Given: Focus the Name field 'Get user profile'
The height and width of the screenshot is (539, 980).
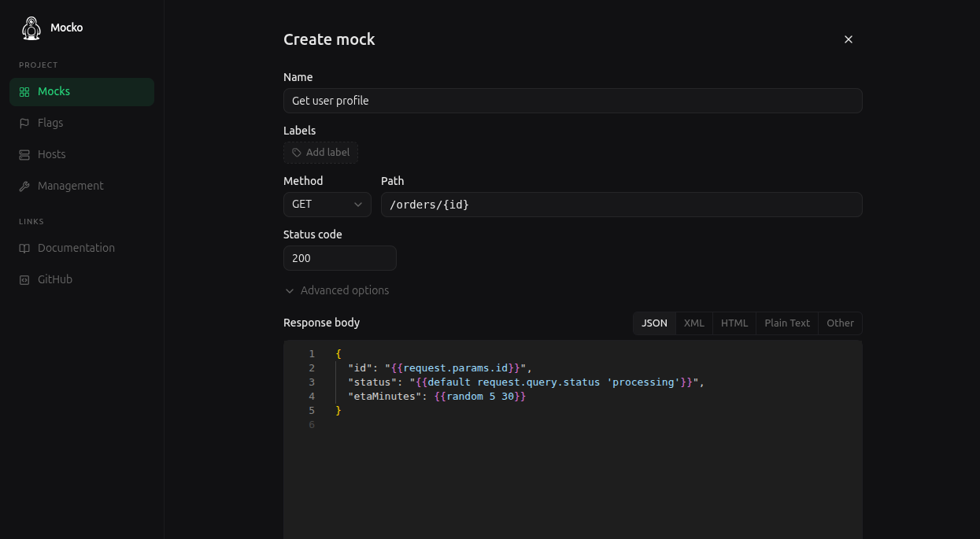Looking at the screenshot, I should coord(573,101).
